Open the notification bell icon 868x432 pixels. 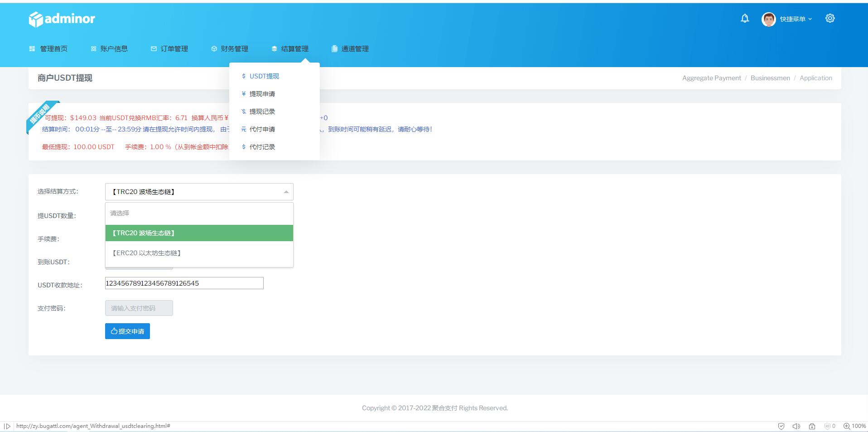pos(744,18)
